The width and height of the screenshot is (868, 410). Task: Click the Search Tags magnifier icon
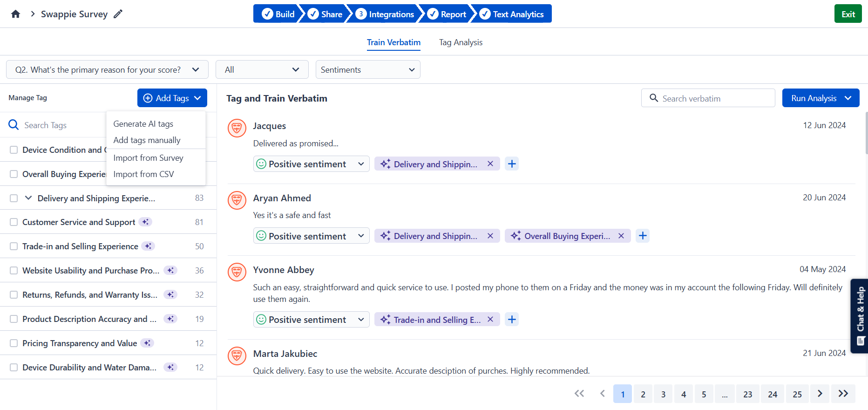pos(14,125)
